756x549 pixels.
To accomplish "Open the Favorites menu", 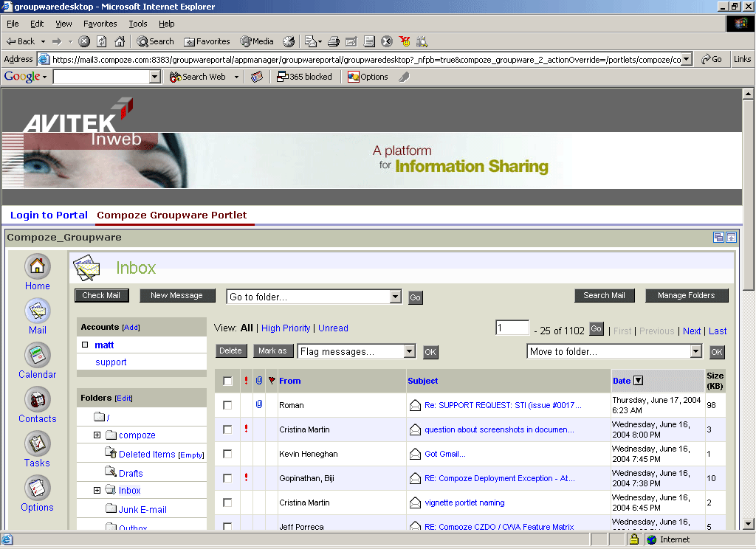I will click(x=100, y=24).
